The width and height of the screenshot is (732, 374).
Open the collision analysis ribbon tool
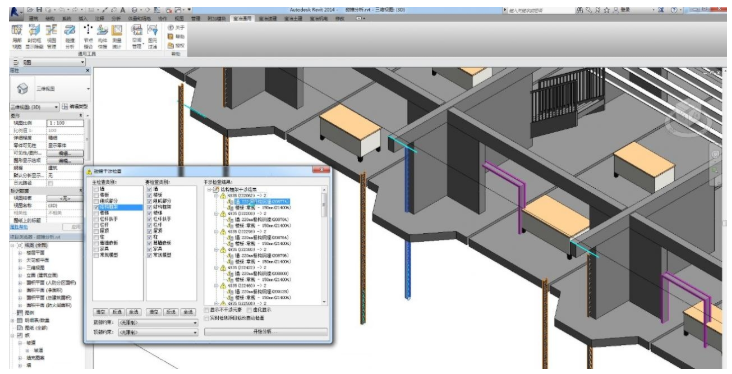70,36
